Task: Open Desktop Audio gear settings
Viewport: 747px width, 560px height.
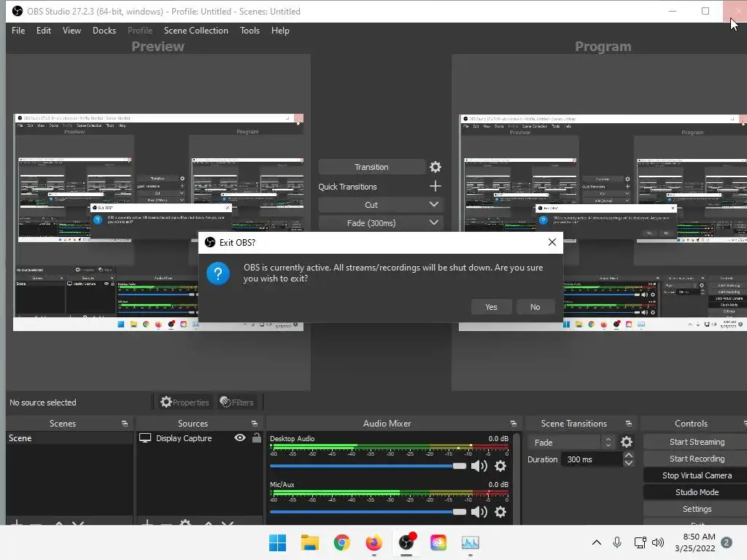Action: click(500, 466)
